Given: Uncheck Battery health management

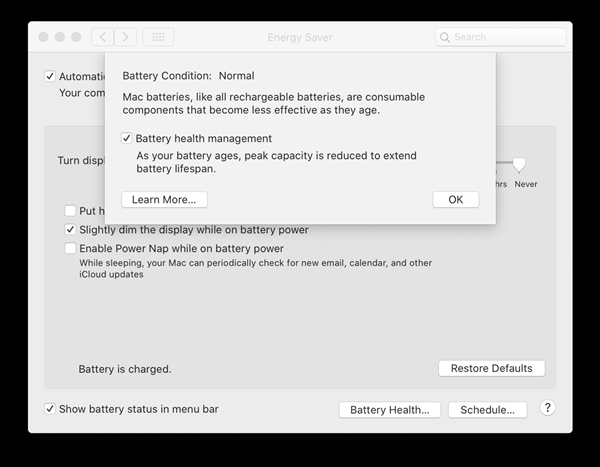Looking at the screenshot, I should pyautogui.click(x=127, y=138).
